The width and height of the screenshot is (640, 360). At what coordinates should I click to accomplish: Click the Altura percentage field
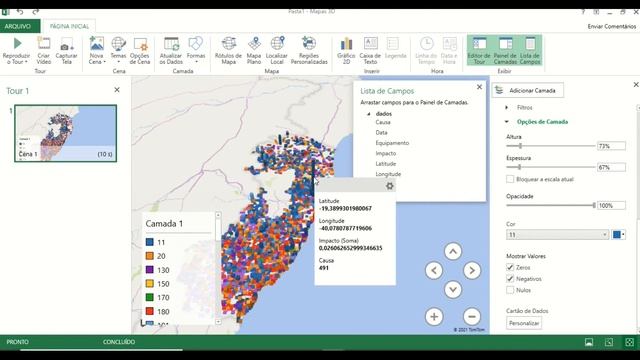[x=611, y=146]
